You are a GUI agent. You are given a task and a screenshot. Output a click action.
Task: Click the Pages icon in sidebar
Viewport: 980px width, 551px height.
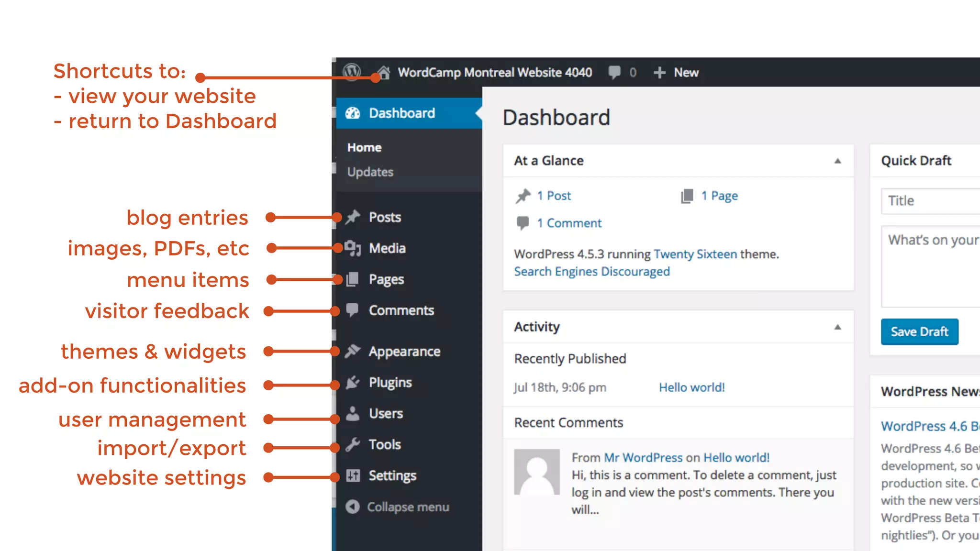(x=353, y=279)
